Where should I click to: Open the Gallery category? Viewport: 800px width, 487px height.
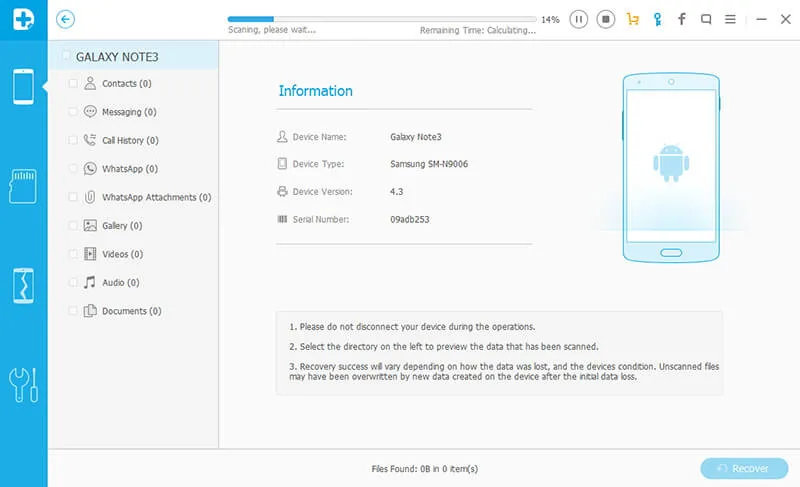click(x=121, y=226)
